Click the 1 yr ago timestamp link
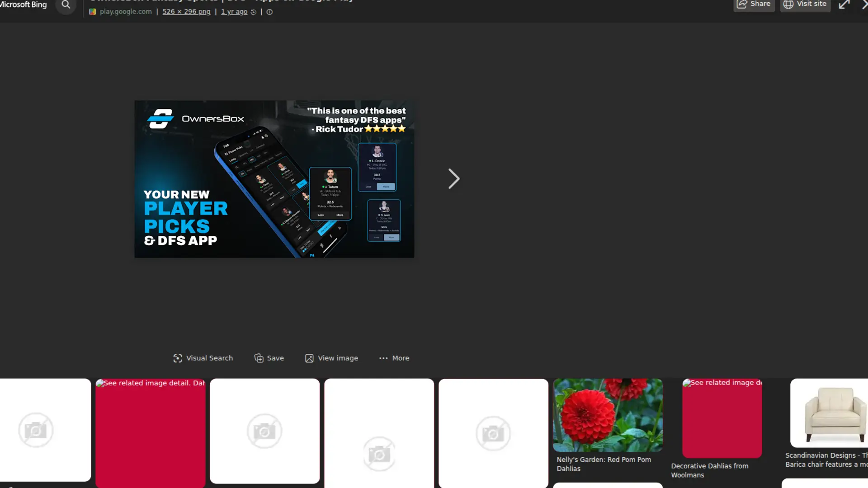Screen dimensions: 868x488 (x=234, y=11)
